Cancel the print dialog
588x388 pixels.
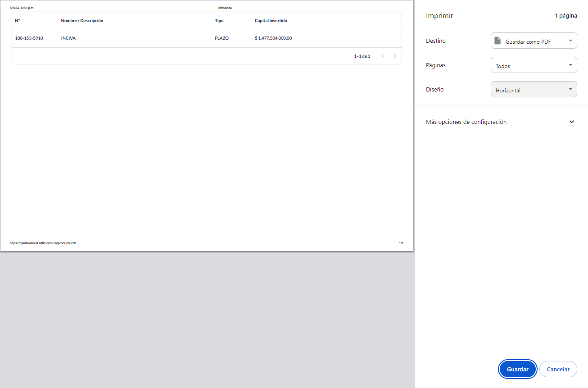coord(558,369)
